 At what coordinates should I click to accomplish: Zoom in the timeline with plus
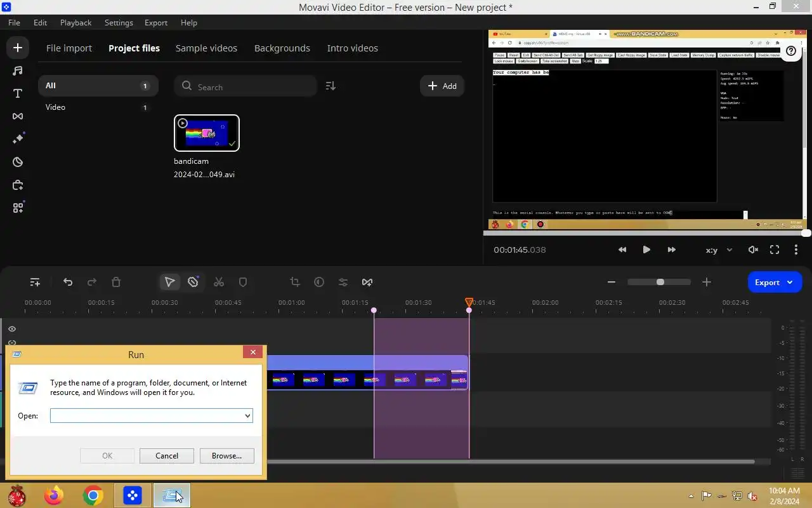707,282
